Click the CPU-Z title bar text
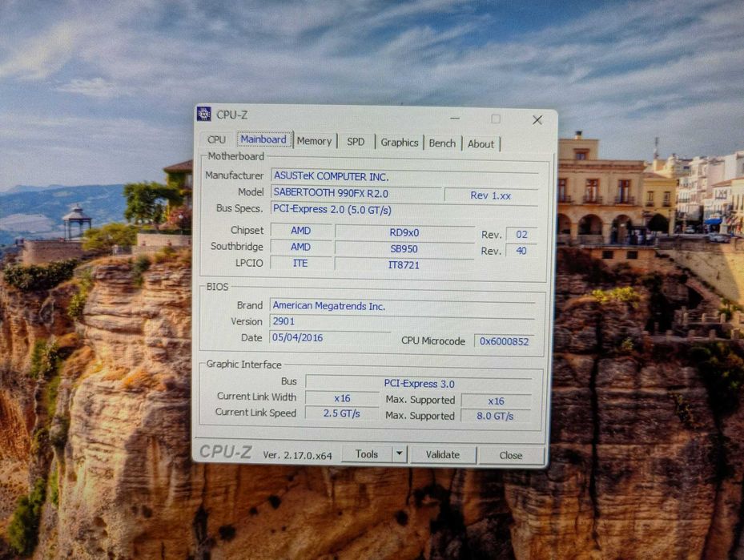This screenshot has width=744, height=560. pos(232,115)
